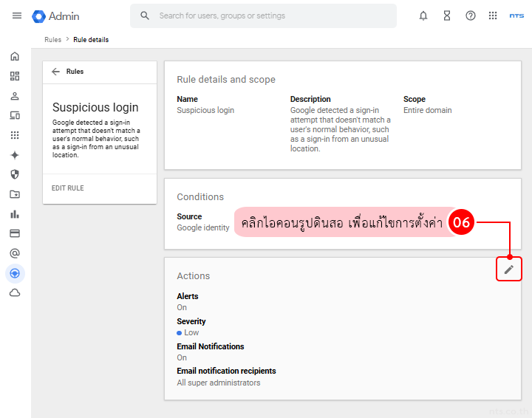Click the pencil icon to edit Actions
The width and height of the screenshot is (532, 418).
pos(508,270)
